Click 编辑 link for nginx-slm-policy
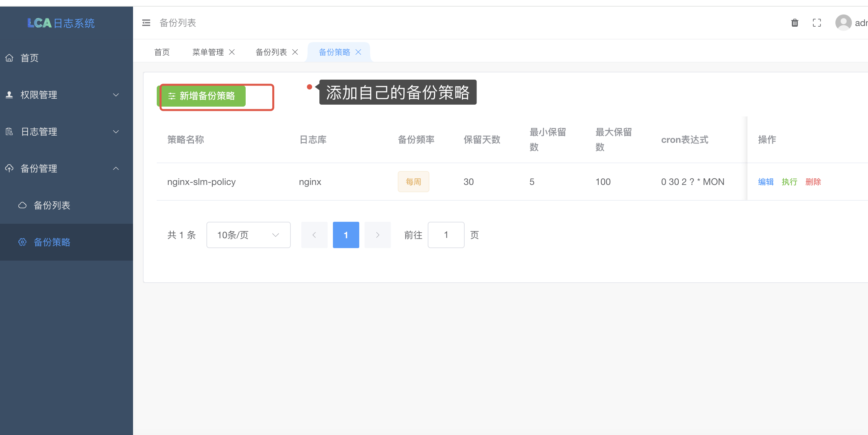Image resolution: width=868 pixels, height=435 pixels. click(x=766, y=182)
